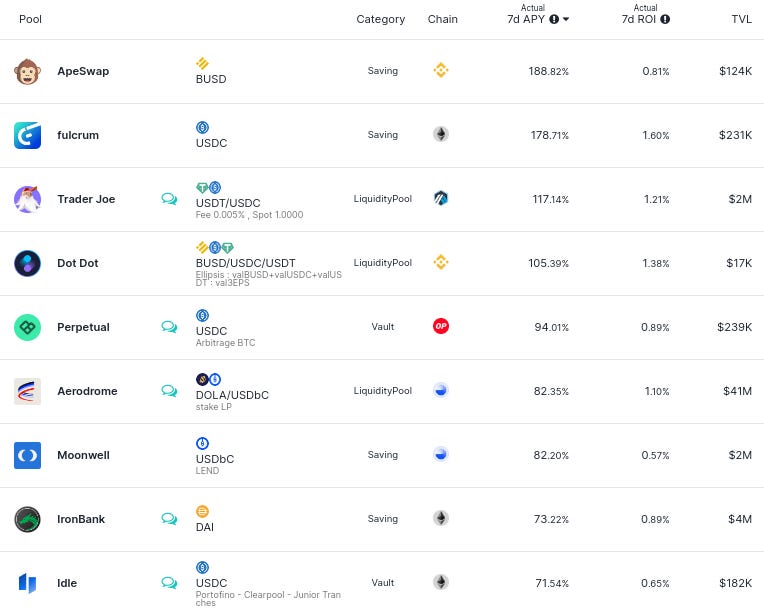Sort by TVL column header

[x=741, y=19]
